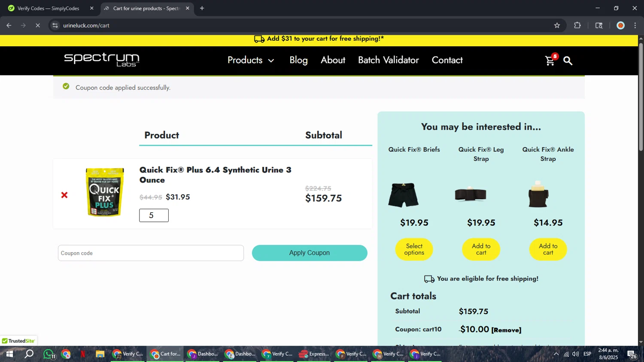Bookmark this page with the star icon
The height and width of the screenshot is (362, 644).
tap(557, 25)
